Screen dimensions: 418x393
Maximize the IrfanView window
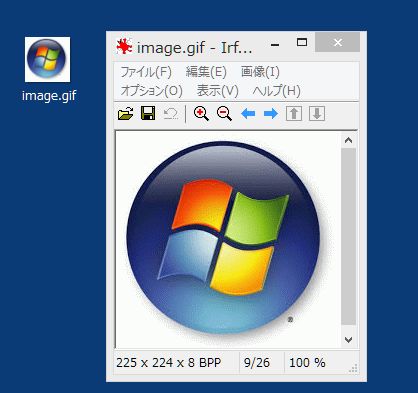pos(302,42)
